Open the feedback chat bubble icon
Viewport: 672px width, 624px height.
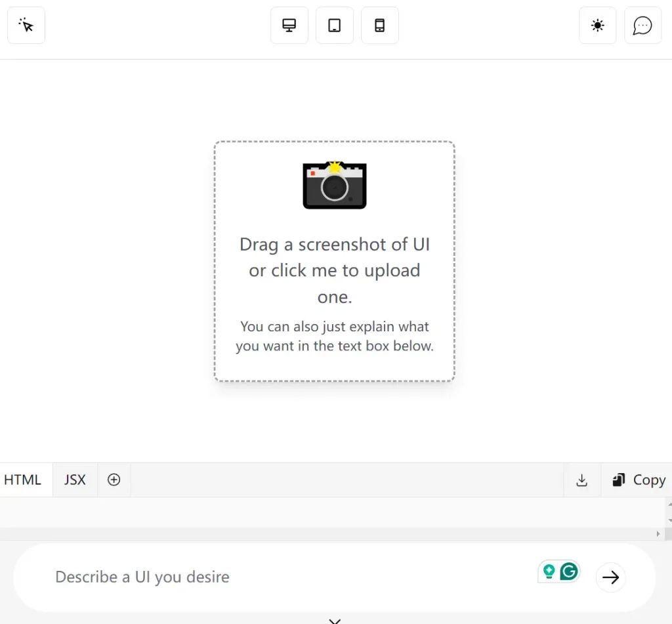[642, 25]
